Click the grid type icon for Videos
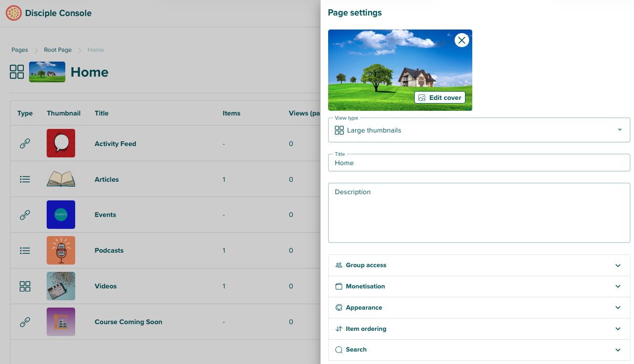634x364 pixels. point(25,286)
